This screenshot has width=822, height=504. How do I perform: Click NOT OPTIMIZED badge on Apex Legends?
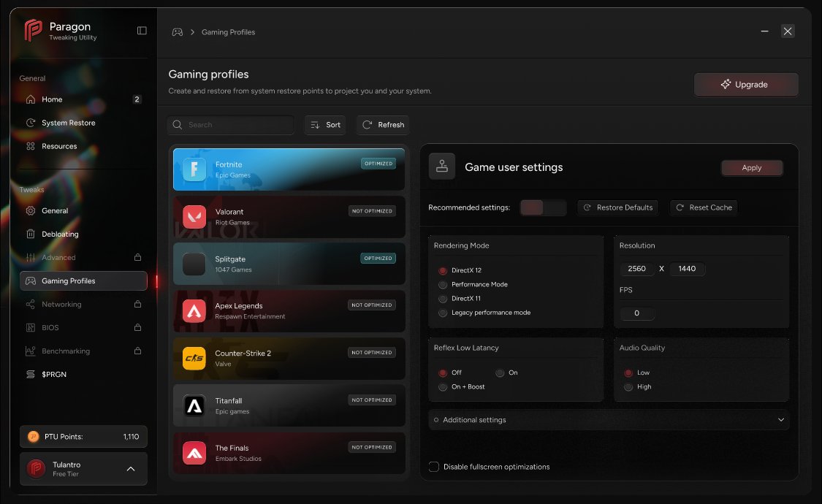tap(372, 305)
